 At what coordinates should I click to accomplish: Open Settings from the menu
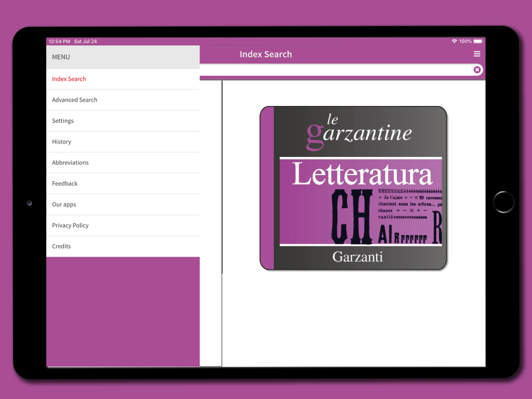pyautogui.click(x=123, y=121)
